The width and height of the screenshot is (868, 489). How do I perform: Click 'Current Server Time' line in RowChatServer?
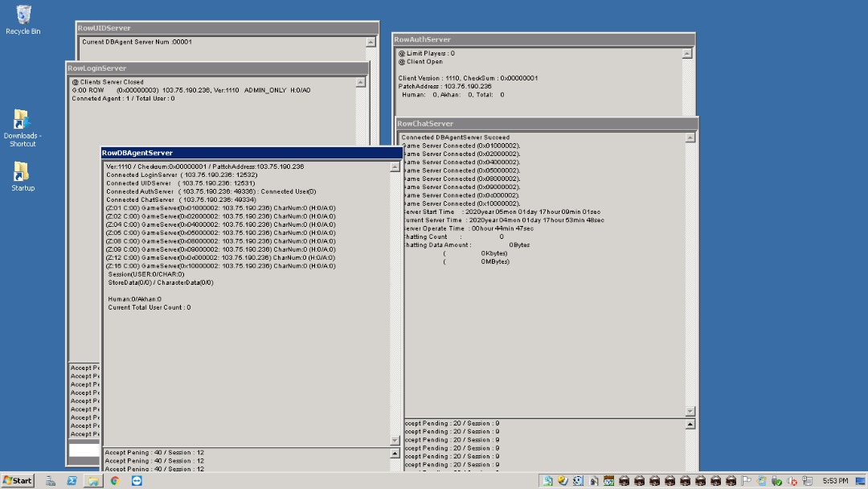pos(504,220)
